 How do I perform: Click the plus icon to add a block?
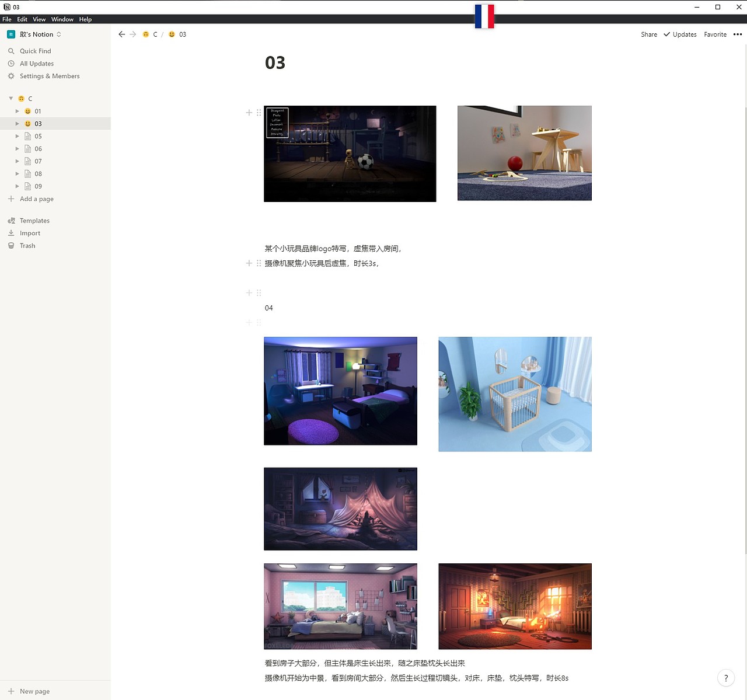click(x=249, y=112)
